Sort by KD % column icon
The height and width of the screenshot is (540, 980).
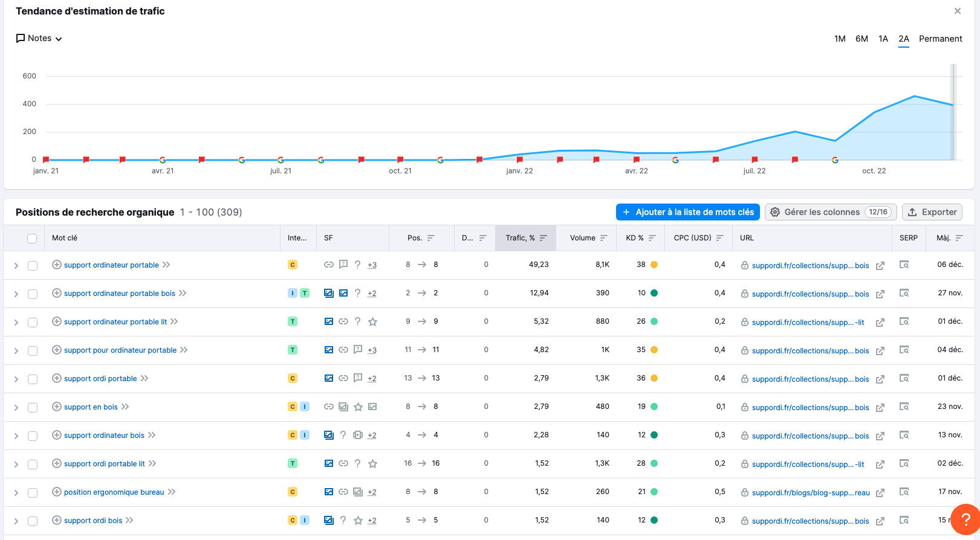pyautogui.click(x=652, y=238)
